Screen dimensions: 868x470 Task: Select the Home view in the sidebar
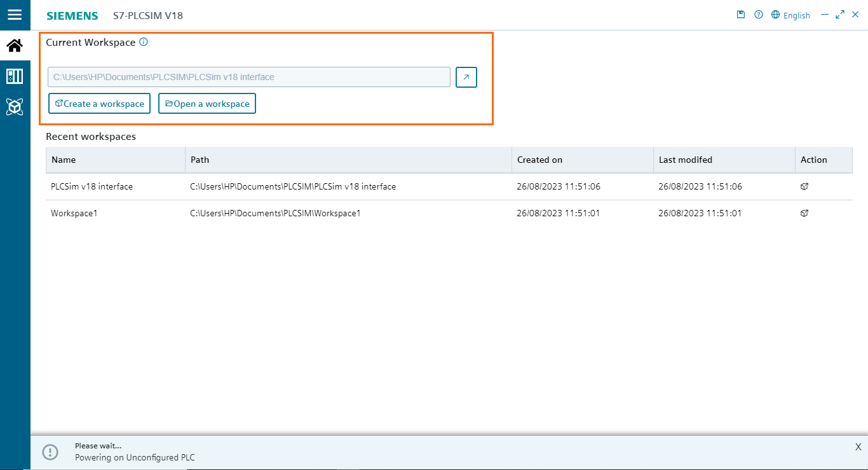pyautogui.click(x=15, y=45)
